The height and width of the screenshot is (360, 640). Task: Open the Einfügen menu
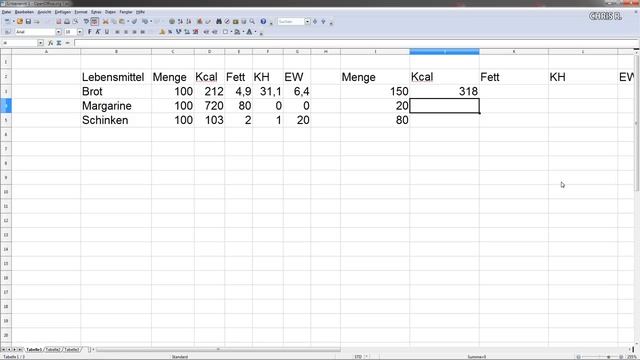[x=62, y=12]
